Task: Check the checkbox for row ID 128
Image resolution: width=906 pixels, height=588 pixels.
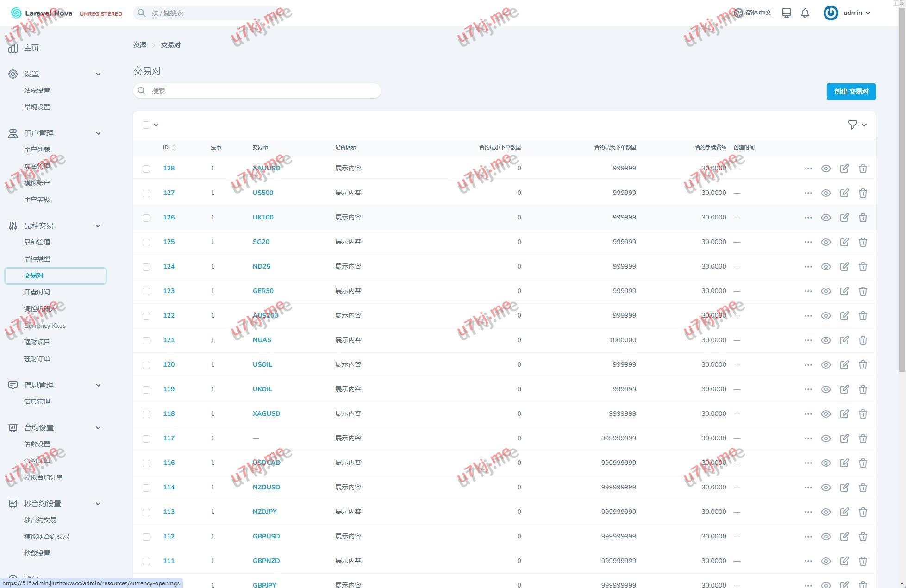Action: (146, 169)
